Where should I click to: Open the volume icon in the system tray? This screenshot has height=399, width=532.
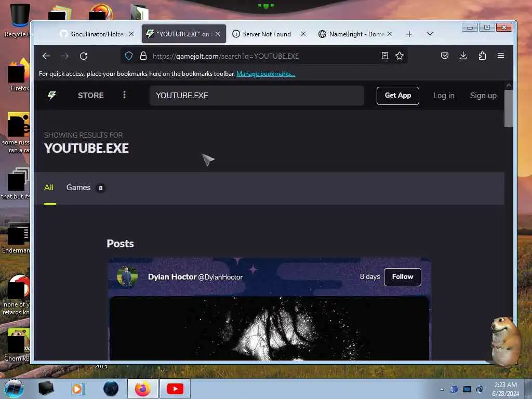[x=480, y=389]
